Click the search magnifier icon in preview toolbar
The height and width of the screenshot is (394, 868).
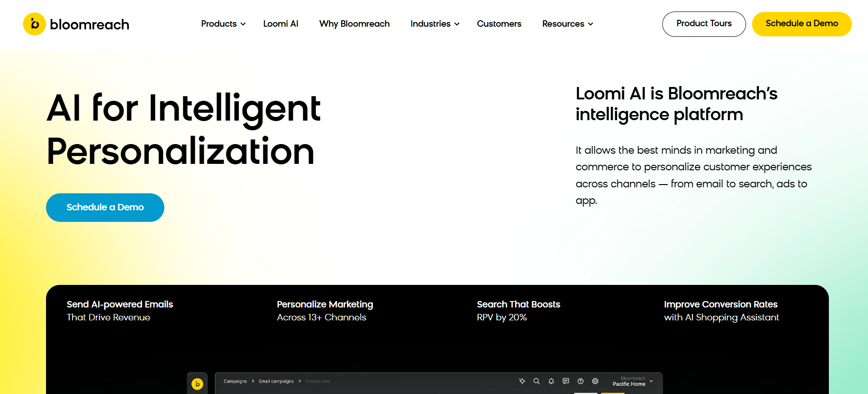coord(537,381)
